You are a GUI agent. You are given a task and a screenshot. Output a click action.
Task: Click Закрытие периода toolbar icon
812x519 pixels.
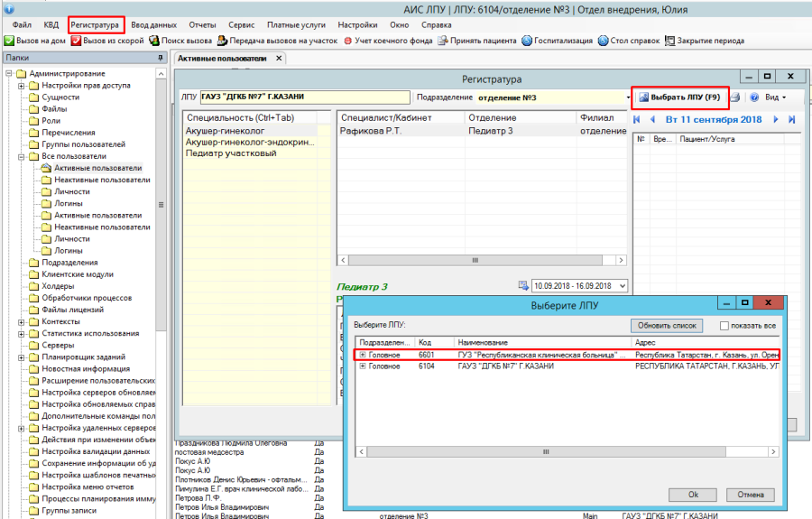(x=670, y=41)
